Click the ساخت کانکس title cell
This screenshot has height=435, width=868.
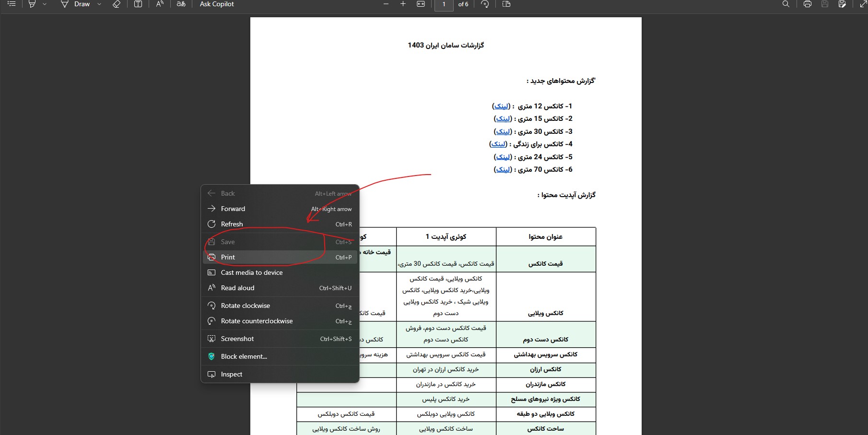(x=546, y=429)
